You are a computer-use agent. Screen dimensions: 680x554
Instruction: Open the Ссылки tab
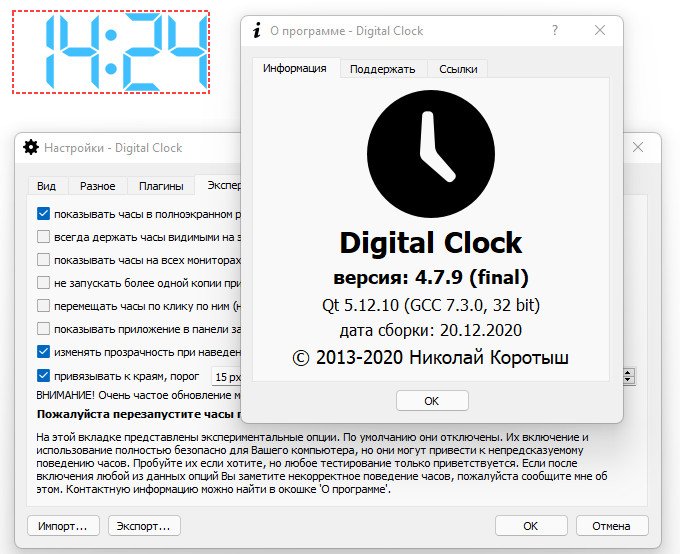(x=458, y=69)
